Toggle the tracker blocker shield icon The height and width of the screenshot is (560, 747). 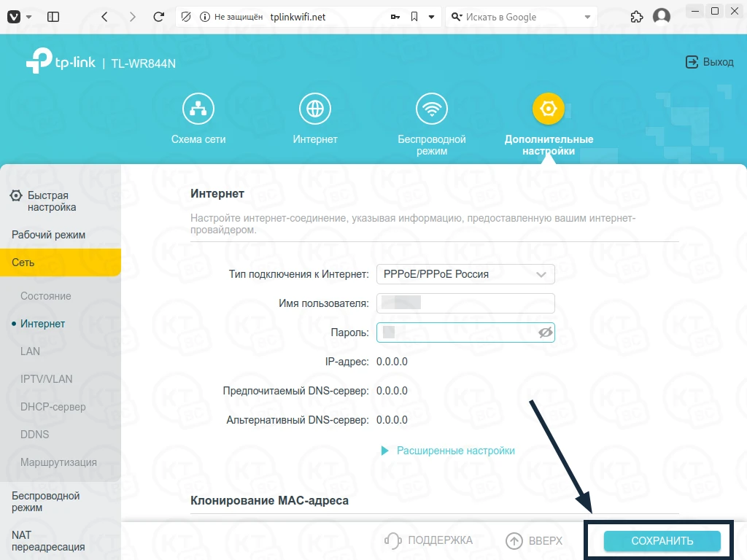click(186, 17)
